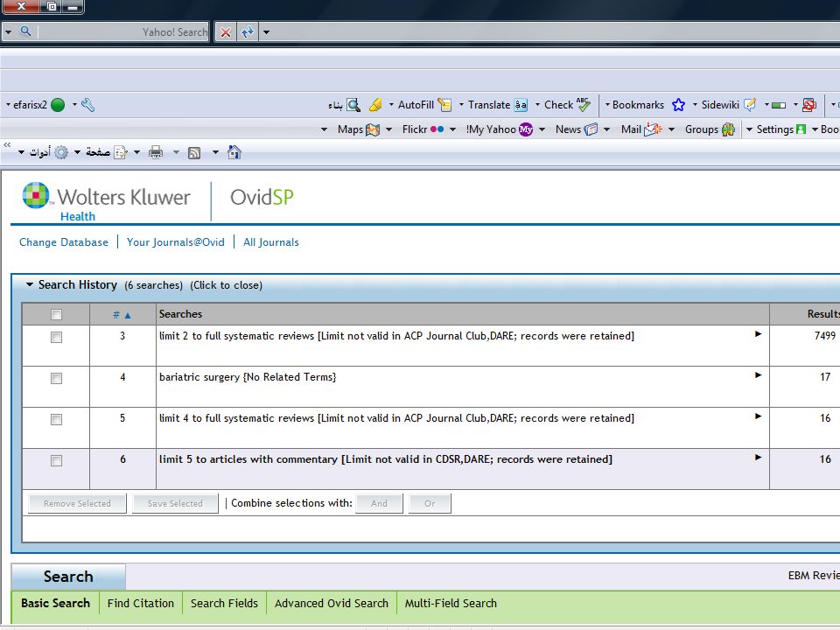Click the Save Selected button

coord(175,504)
